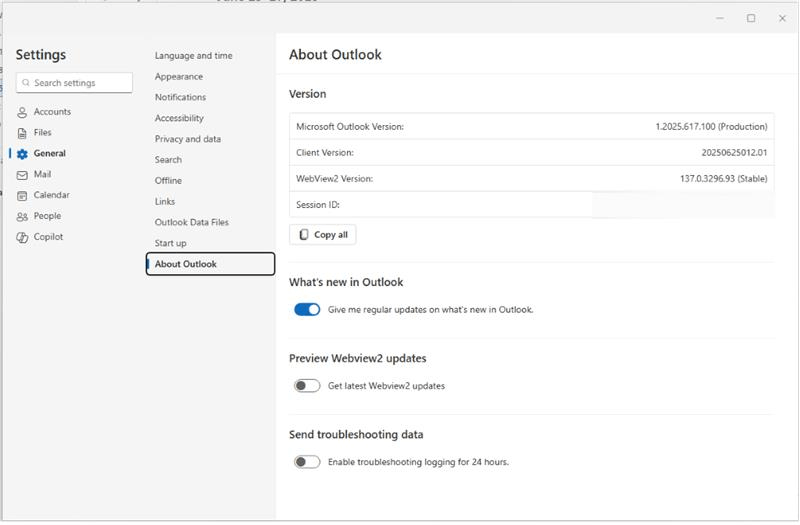Image resolution: width=800 pixels, height=525 pixels.
Task: Go to Notifications settings page
Action: (180, 97)
